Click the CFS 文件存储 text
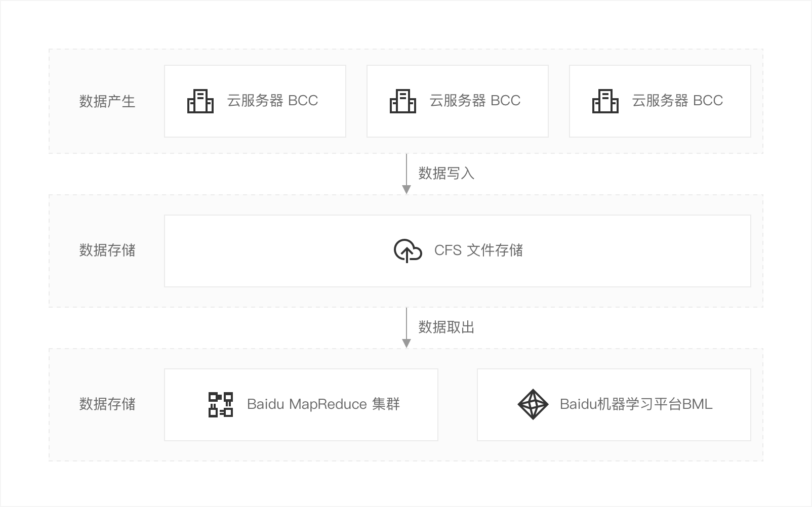 [x=478, y=250]
